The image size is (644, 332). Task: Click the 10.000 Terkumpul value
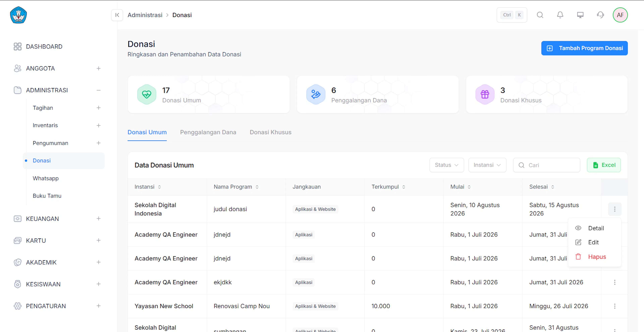click(381, 306)
